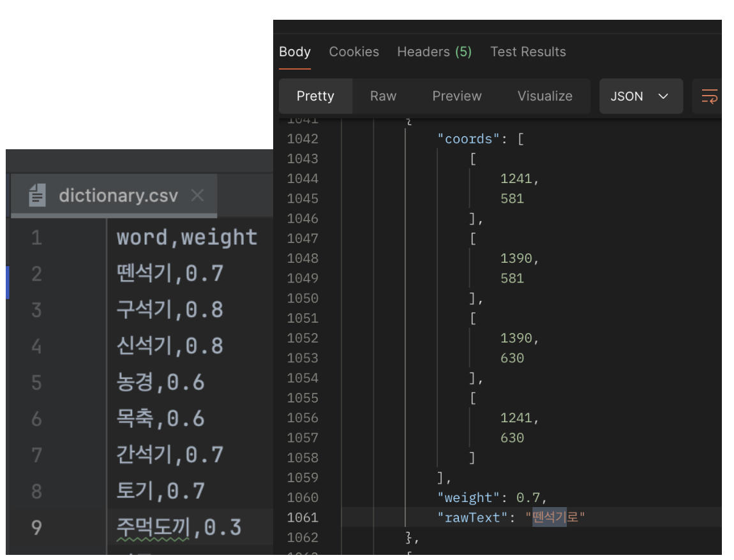Click the 신석기,0.8 row
The image size is (734, 560).
click(x=169, y=346)
